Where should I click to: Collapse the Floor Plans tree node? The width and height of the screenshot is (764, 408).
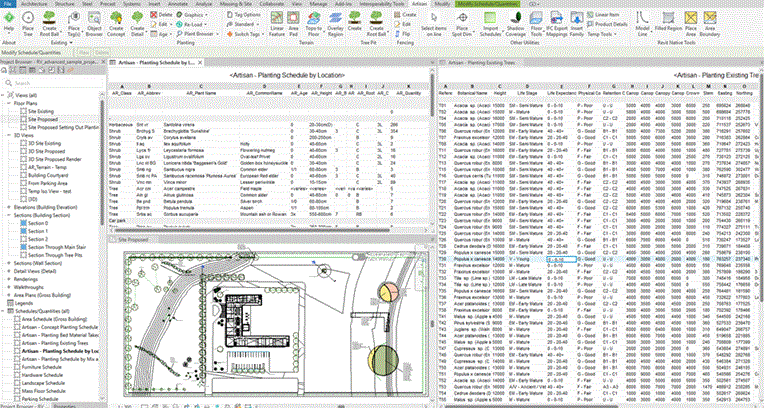tap(9, 102)
